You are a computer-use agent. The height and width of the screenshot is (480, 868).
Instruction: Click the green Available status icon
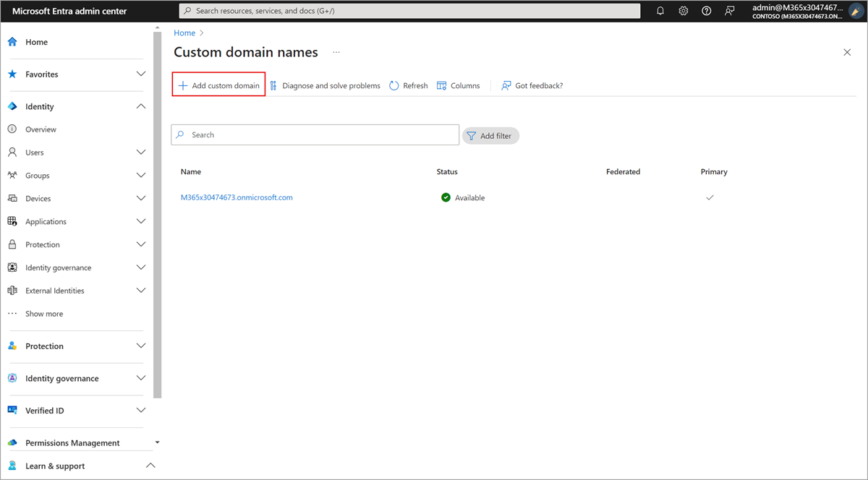click(x=446, y=197)
